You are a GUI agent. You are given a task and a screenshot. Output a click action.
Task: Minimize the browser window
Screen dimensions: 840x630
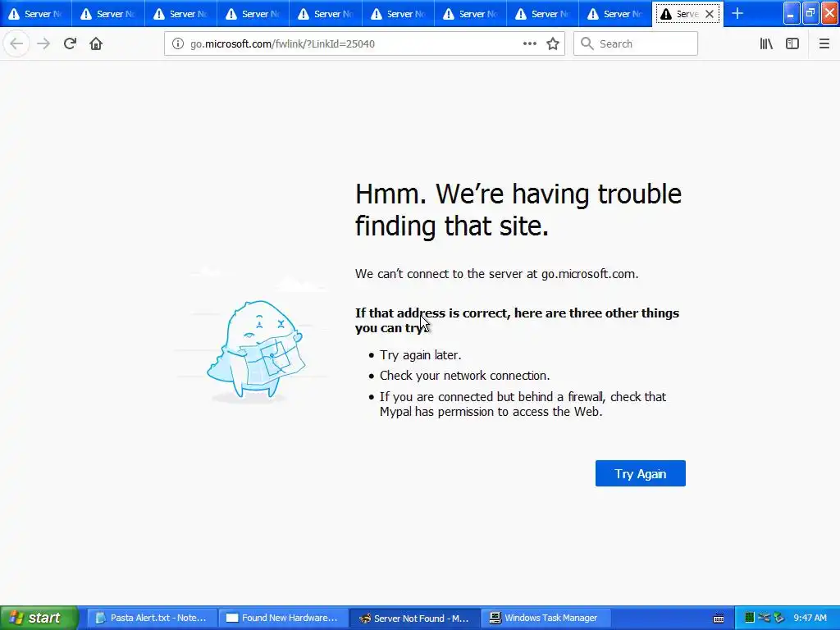792,13
